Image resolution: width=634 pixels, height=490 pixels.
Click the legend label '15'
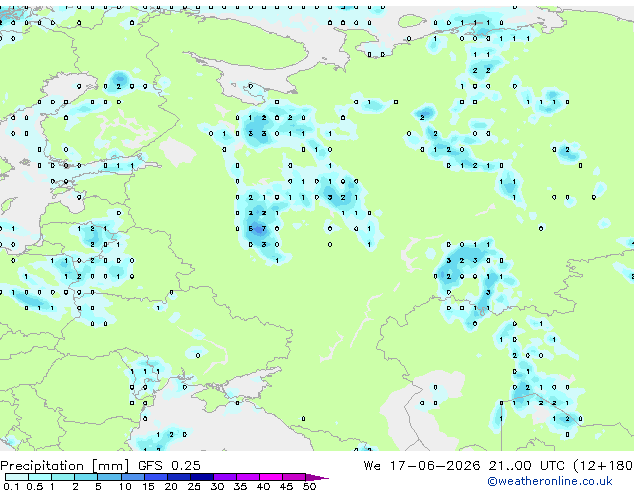tap(148, 486)
